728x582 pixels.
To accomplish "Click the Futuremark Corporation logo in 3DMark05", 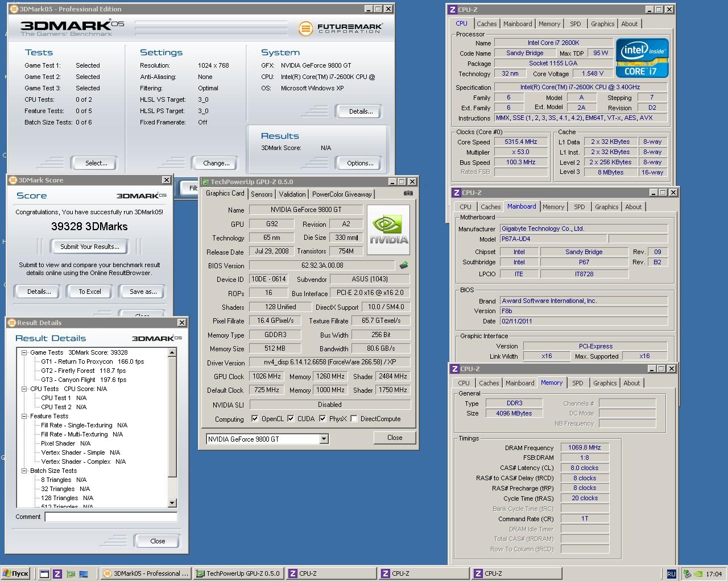I will [341, 28].
